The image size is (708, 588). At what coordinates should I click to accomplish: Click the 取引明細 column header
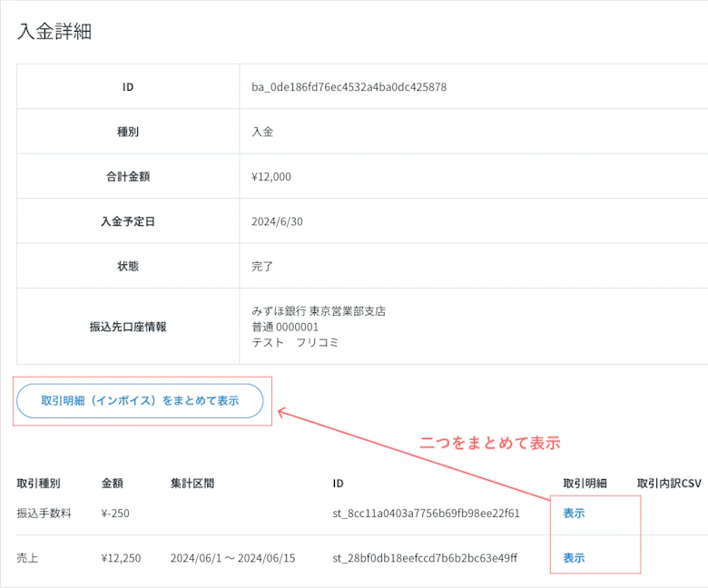click(585, 484)
